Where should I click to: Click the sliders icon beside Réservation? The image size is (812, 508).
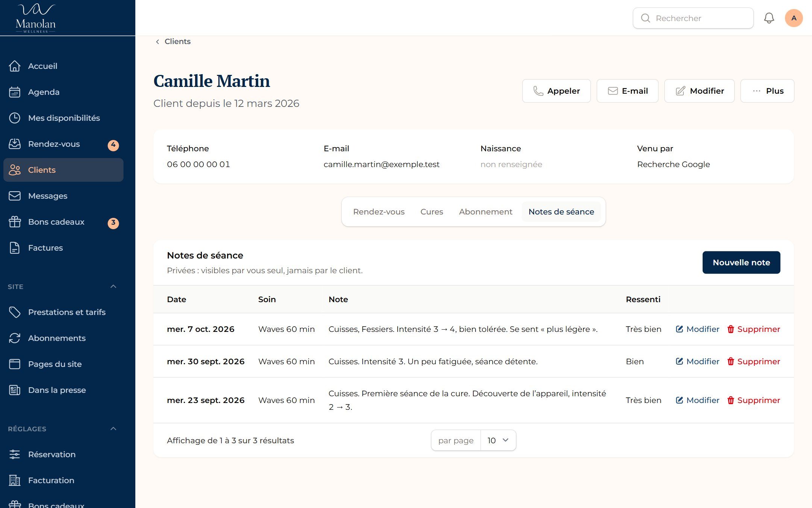(x=15, y=454)
